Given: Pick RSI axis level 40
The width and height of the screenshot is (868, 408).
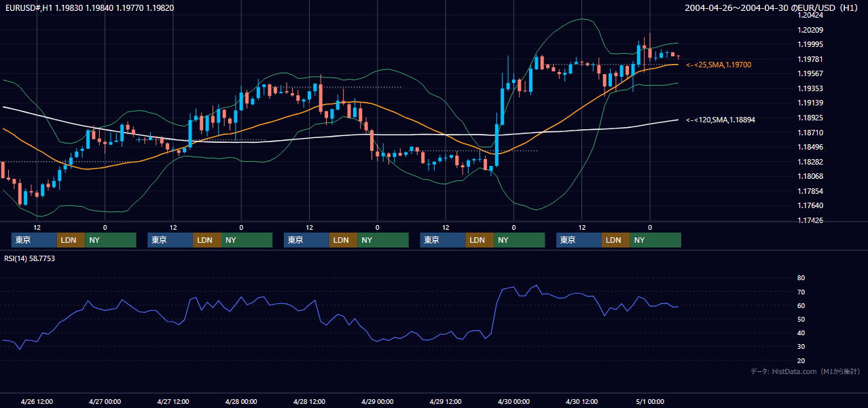Looking at the screenshot, I should pyautogui.click(x=801, y=333).
